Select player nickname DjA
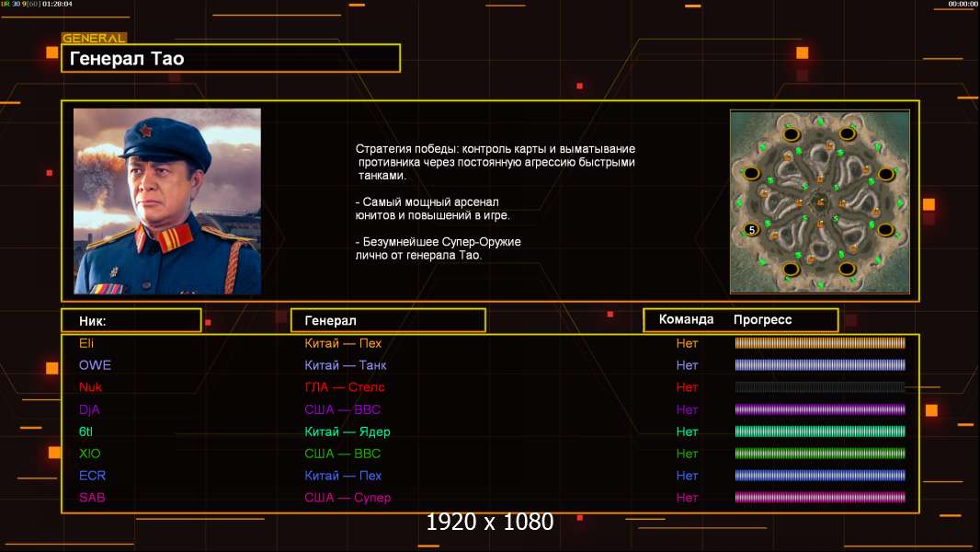The width and height of the screenshot is (980, 552). (x=89, y=409)
